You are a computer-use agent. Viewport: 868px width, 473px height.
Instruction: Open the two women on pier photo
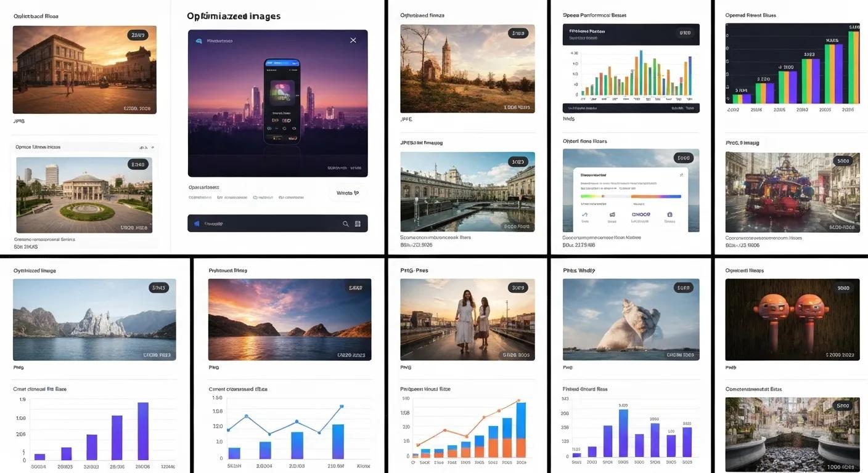click(467, 320)
